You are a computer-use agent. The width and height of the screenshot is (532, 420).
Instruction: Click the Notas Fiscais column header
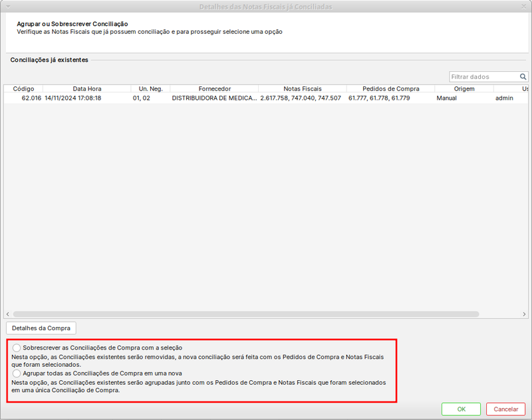[x=302, y=88]
